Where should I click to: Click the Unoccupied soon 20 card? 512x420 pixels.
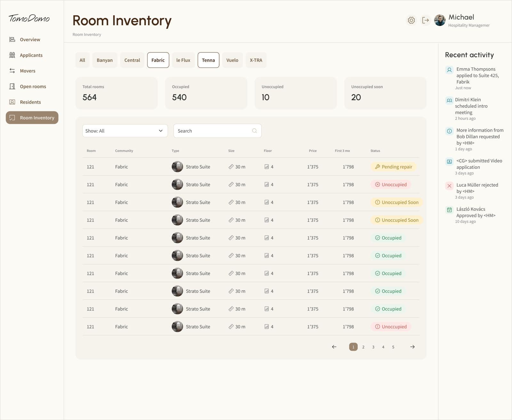coord(385,93)
